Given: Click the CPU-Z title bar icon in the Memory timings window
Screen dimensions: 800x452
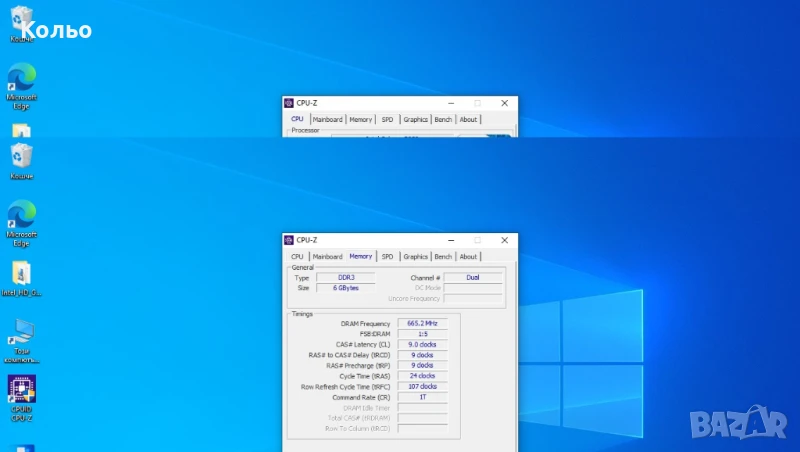Looking at the screenshot, I should coord(289,240).
